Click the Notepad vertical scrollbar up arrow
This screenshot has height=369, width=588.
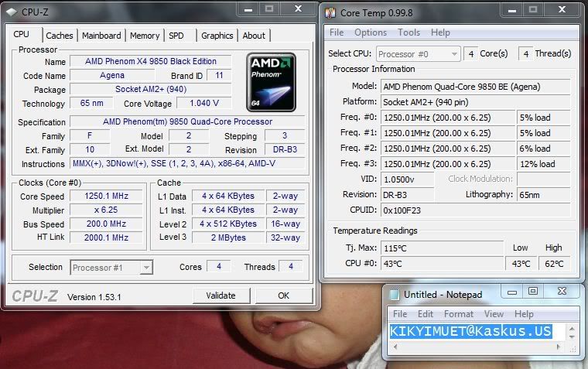(572, 329)
